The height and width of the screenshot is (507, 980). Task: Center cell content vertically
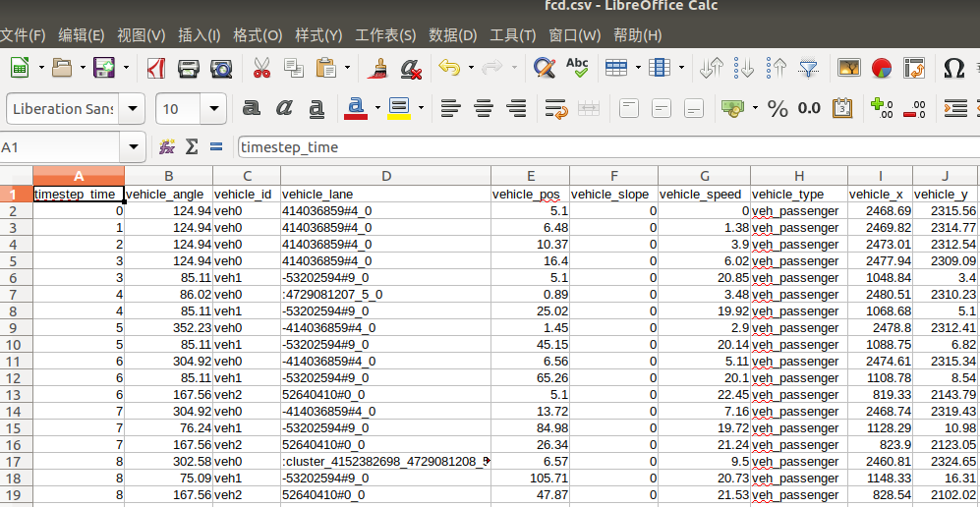[x=662, y=109]
